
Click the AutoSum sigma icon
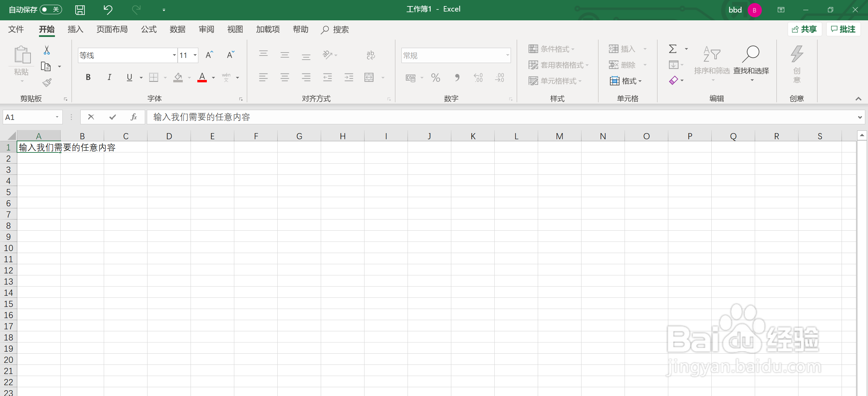point(673,49)
